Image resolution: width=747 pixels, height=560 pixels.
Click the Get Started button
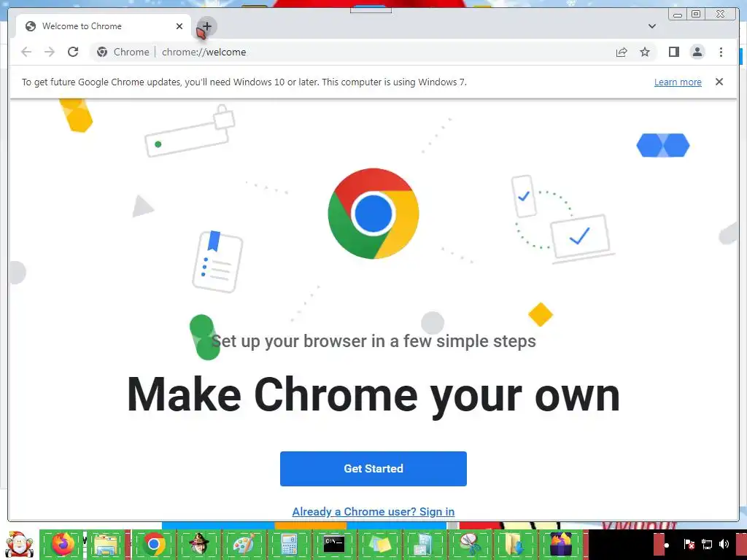373,469
